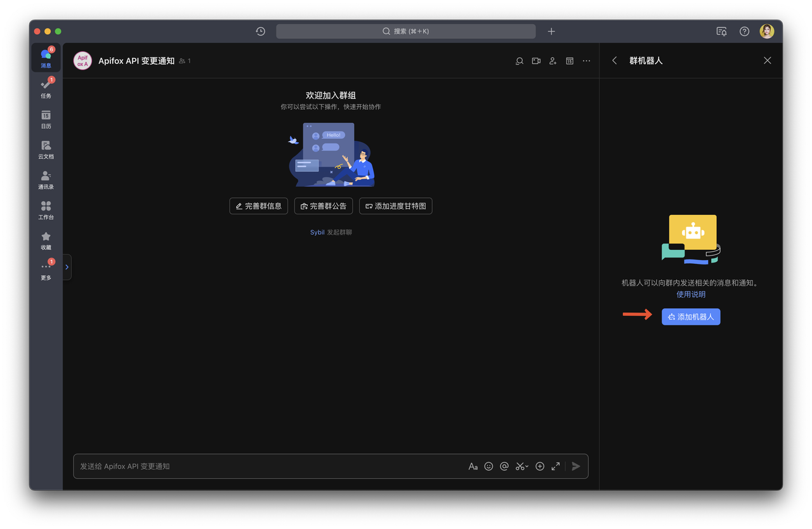Click the send message arrow icon
This screenshot has height=529, width=812.
(x=576, y=466)
